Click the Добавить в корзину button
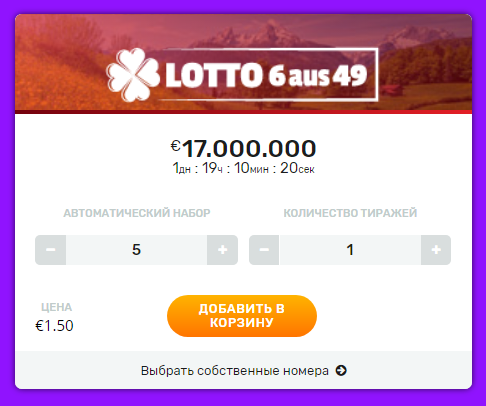Viewport: 486px width, 406px height. click(242, 316)
